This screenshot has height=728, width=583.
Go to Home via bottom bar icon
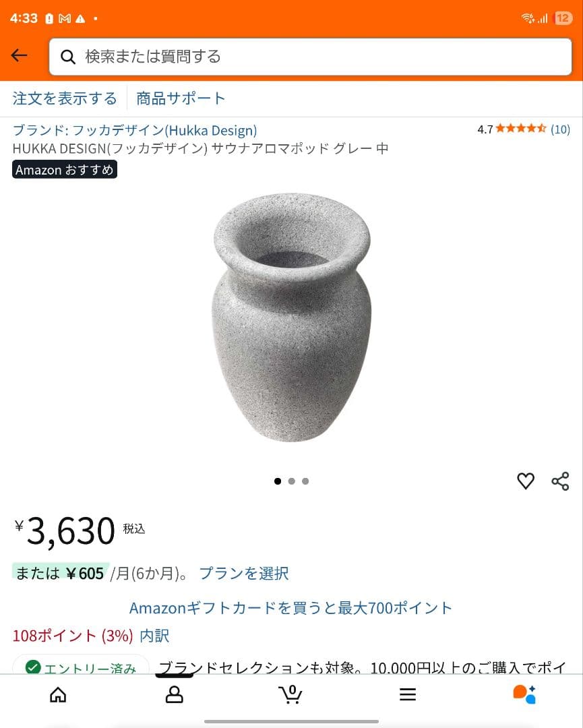(59, 694)
